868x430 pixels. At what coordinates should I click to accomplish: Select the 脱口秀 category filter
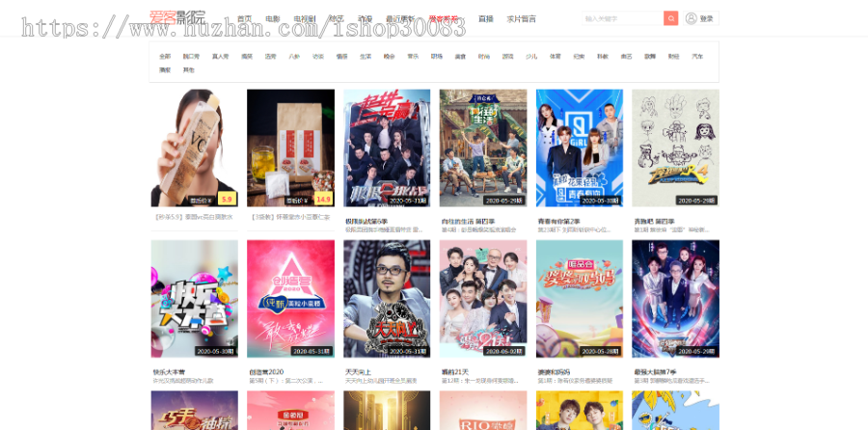click(192, 57)
